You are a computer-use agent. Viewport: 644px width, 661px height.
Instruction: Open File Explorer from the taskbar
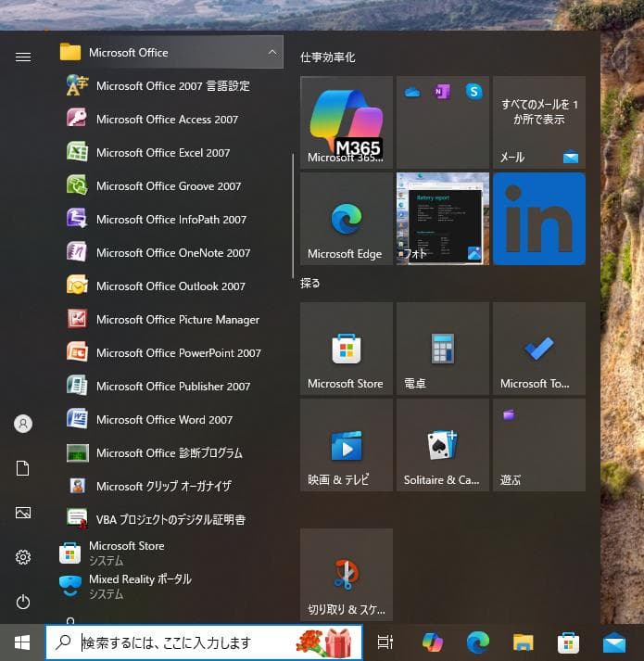click(x=523, y=642)
